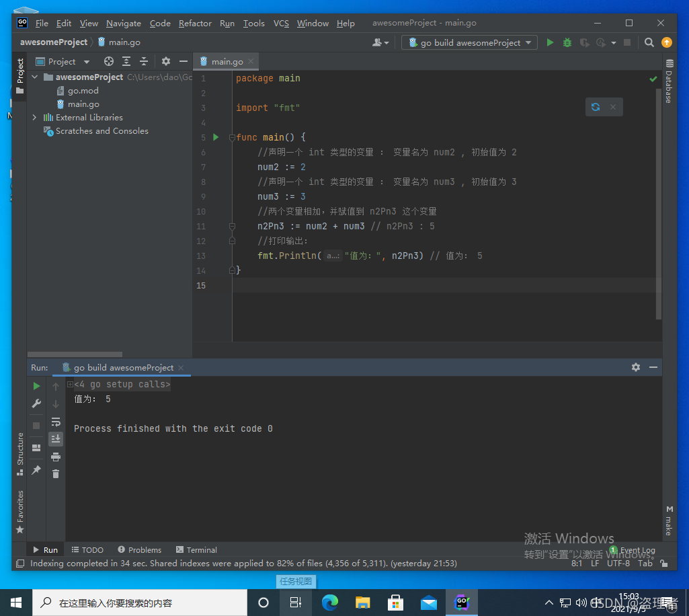The width and height of the screenshot is (689, 616).
Task: Open Search Everywhere magnifier icon
Action: pos(649,42)
